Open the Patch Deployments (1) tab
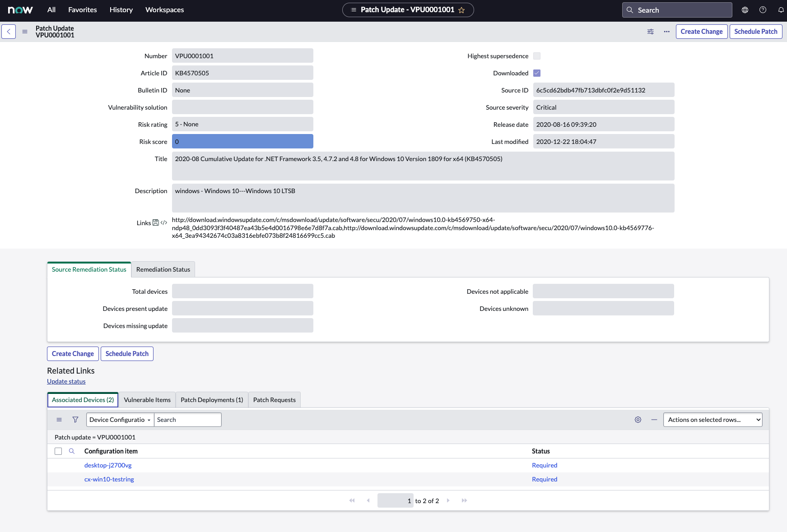Image resolution: width=787 pixels, height=532 pixels. 212,400
